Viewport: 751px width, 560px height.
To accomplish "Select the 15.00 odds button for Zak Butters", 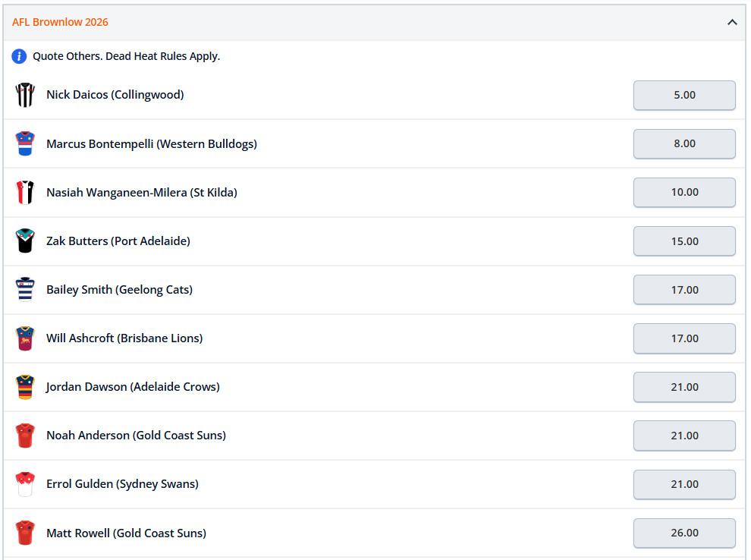I will (x=683, y=241).
